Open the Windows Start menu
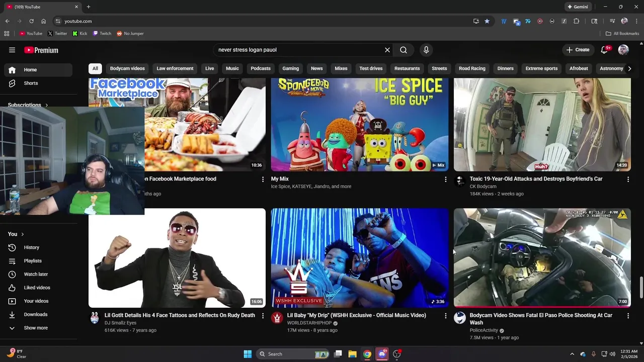Screen dimensions: 644x362 pyautogui.click(x=248, y=354)
